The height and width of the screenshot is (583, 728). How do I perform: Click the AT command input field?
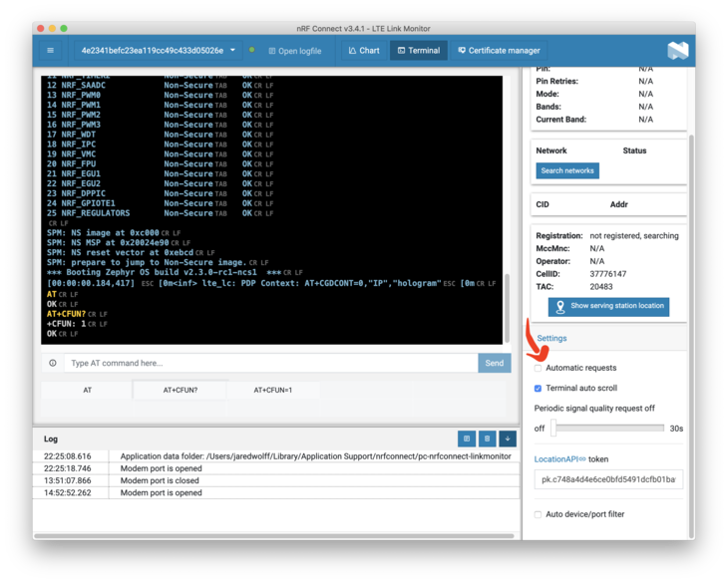click(270, 364)
